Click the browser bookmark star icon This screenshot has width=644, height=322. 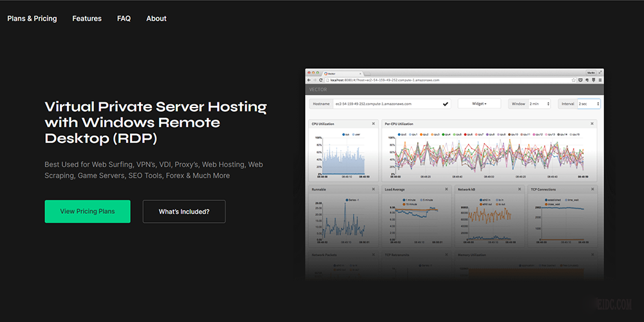tap(573, 80)
